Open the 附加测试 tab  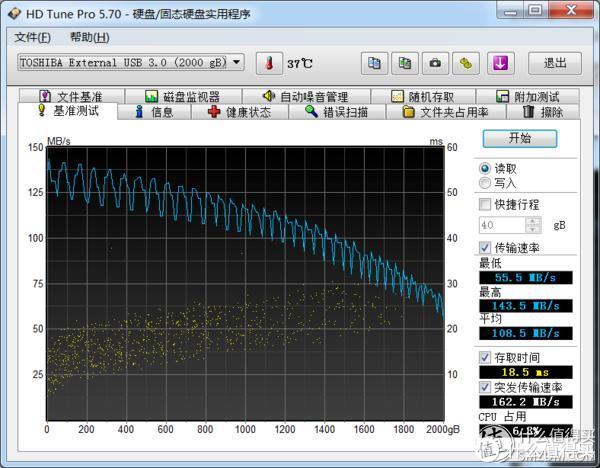coord(528,96)
